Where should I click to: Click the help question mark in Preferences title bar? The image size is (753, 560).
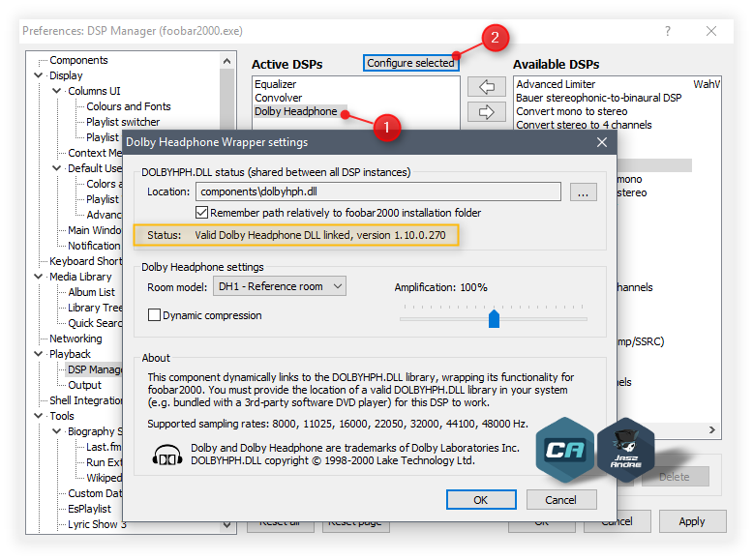[x=668, y=31]
